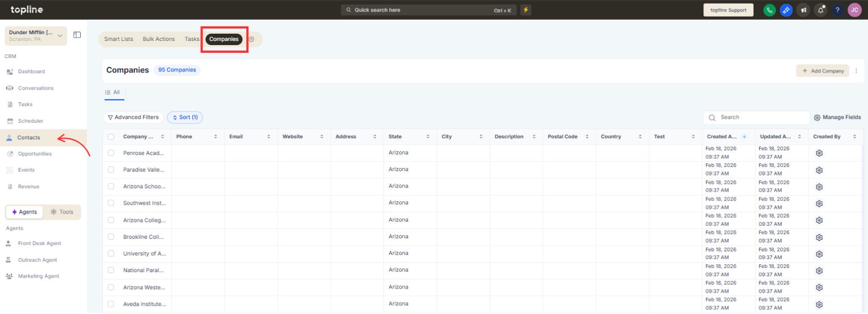868x314 pixels.
Task: Open the three-dot menu beside Add Company
Action: pos(856,71)
